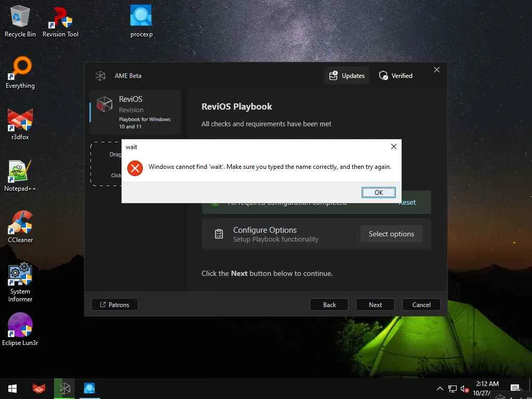
Task: Open network status tray icon
Action: pos(453,389)
